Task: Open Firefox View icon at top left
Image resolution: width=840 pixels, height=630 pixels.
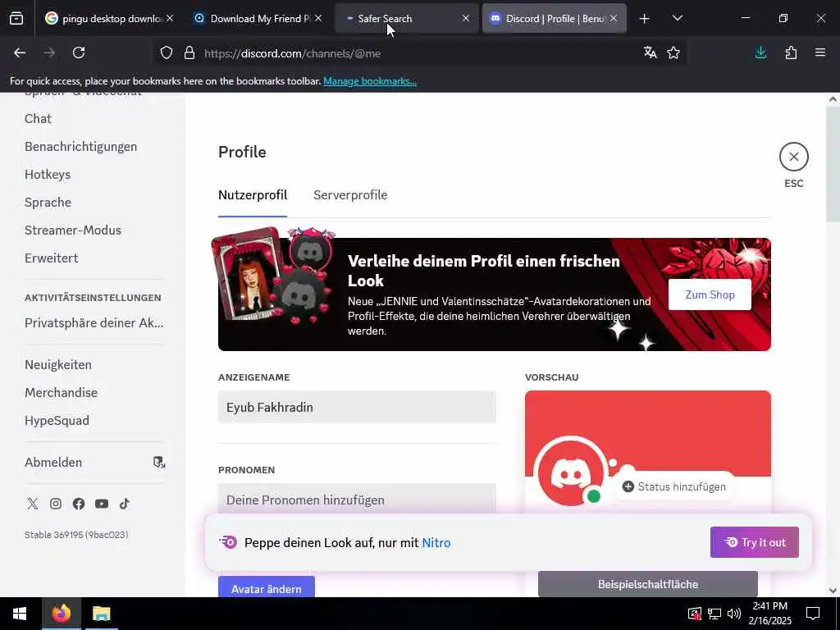Action: tap(16, 19)
